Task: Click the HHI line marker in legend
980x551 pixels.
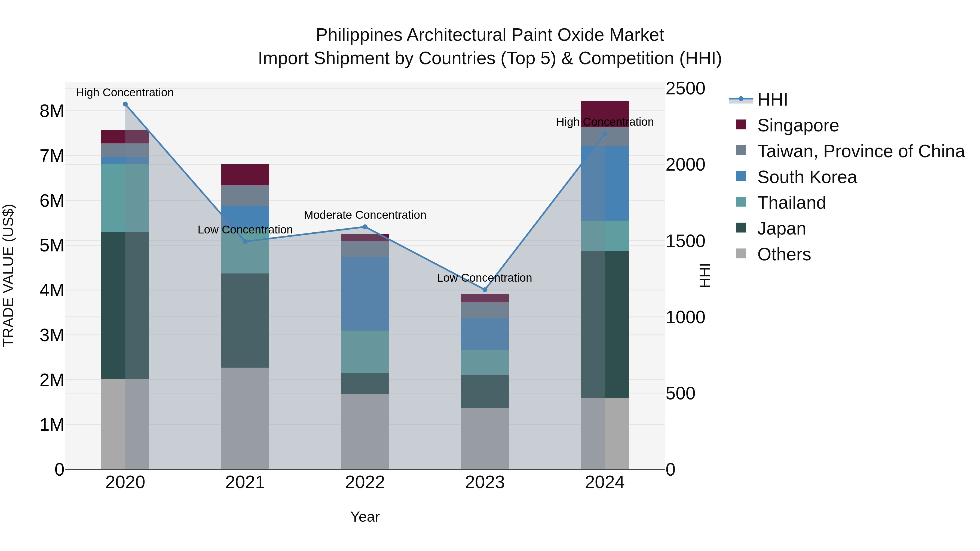Action: pyautogui.click(x=741, y=99)
